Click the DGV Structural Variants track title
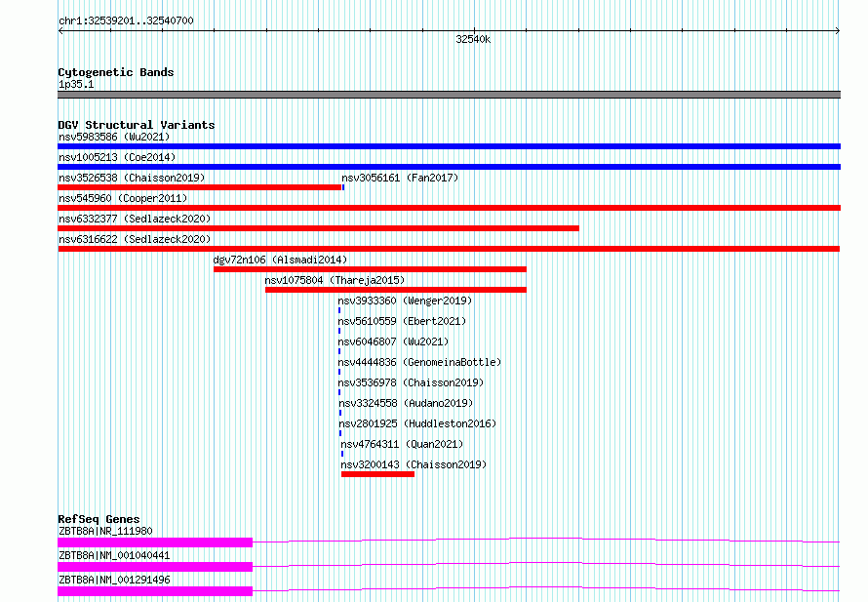Image resolution: width=868 pixels, height=602 pixels. 137,125
